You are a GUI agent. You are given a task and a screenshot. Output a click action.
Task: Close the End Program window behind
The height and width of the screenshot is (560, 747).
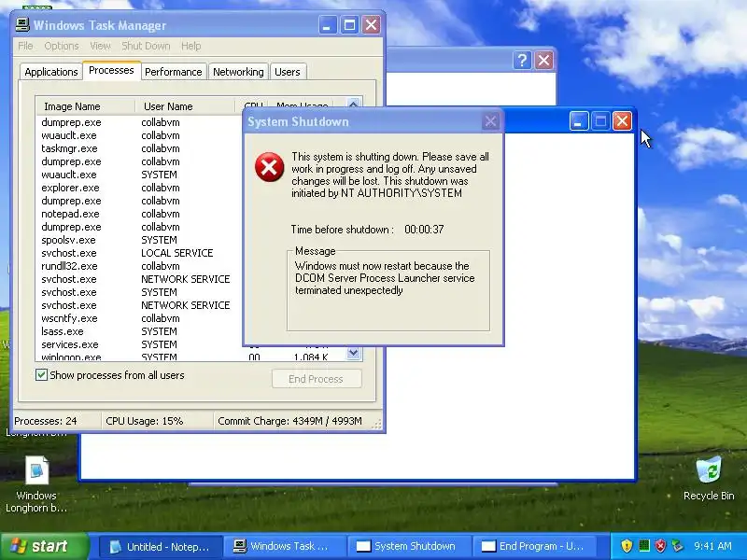tap(622, 121)
